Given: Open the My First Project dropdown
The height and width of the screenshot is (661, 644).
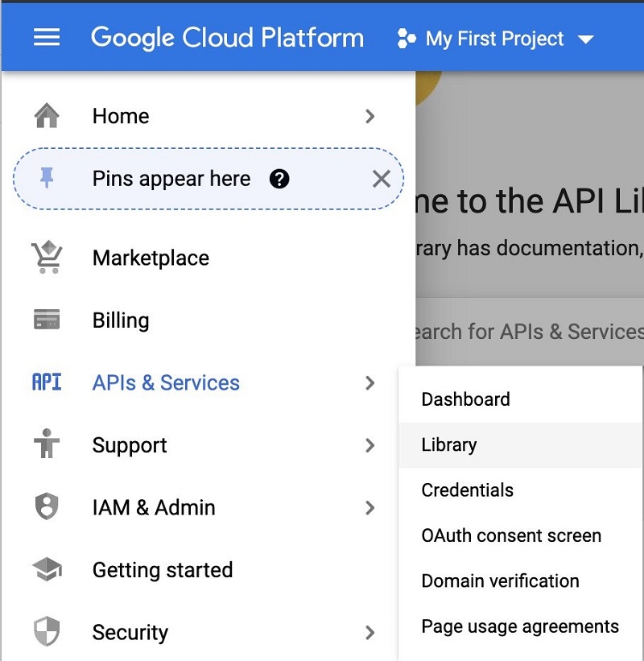Looking at the screenshot, I should pyautogui.click(x=496, y=39).
